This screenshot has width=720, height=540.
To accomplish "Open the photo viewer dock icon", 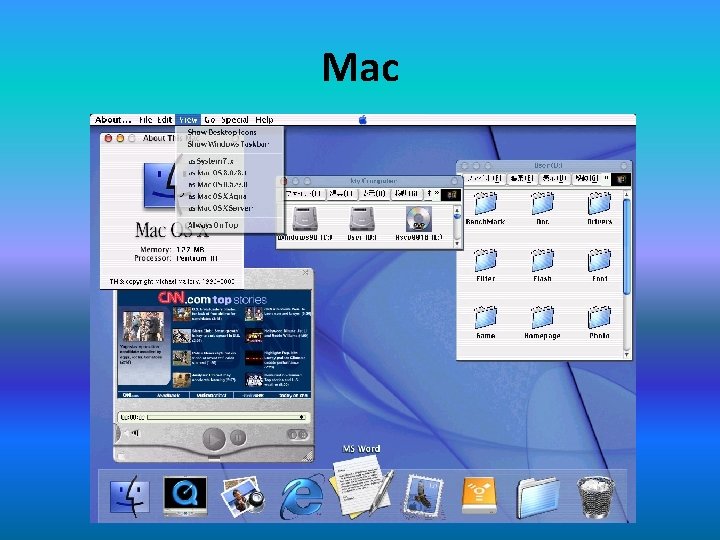I will click(242, 497).
